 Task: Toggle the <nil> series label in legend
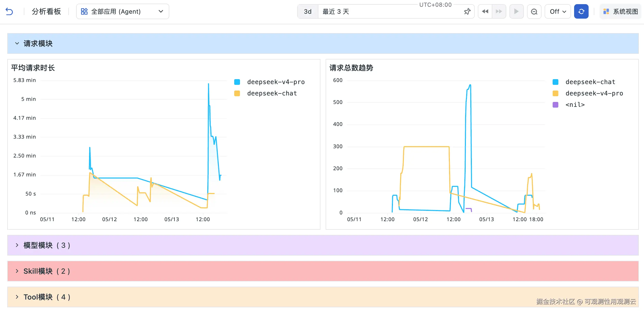(x=575, y=105)
